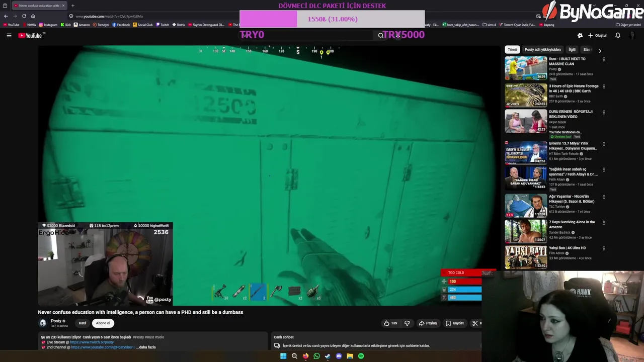
Task: Expand description with ...daha fazla
Action: point(146,347)
